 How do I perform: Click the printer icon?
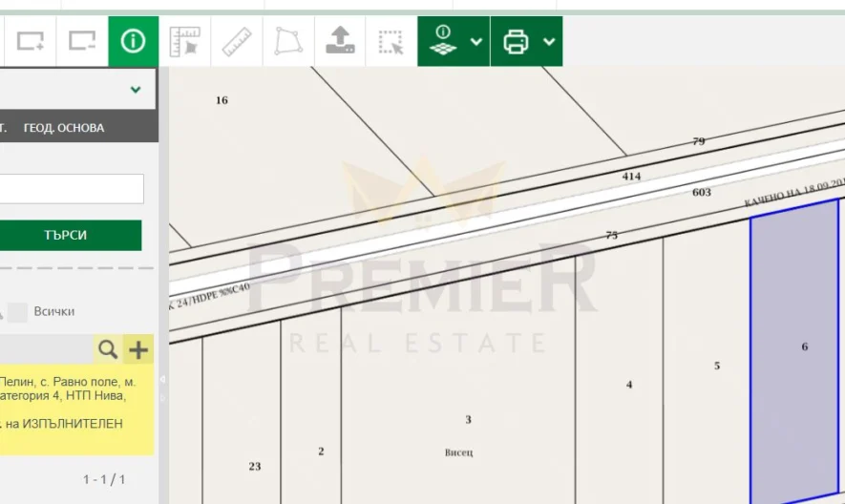tap(516, 41)
